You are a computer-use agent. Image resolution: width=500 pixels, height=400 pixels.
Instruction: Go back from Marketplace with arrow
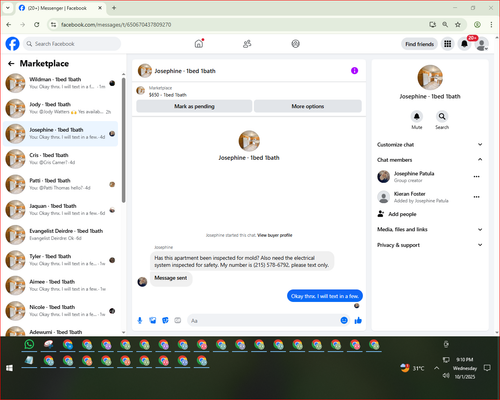click(11, 63)
